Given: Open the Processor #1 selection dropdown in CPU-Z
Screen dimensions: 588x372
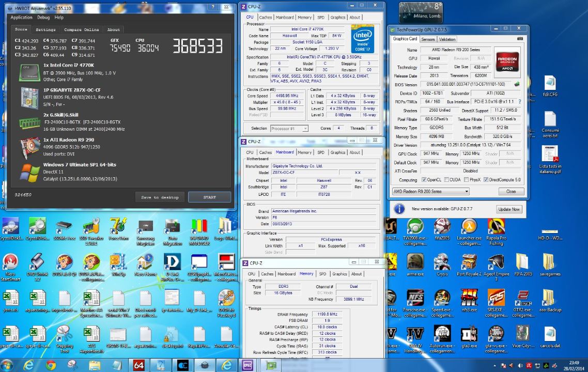Looking at the screenshot, I should point(289,129).
